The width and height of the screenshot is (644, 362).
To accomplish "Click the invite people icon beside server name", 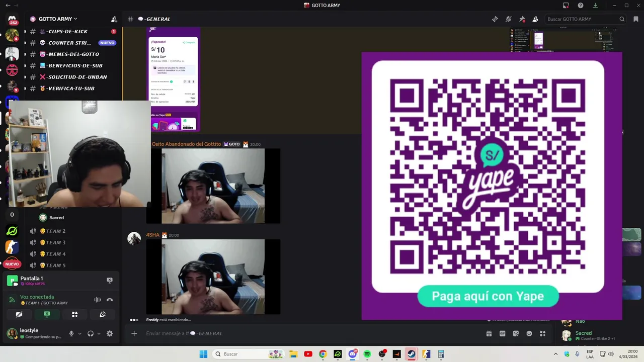I will point(114,19).
